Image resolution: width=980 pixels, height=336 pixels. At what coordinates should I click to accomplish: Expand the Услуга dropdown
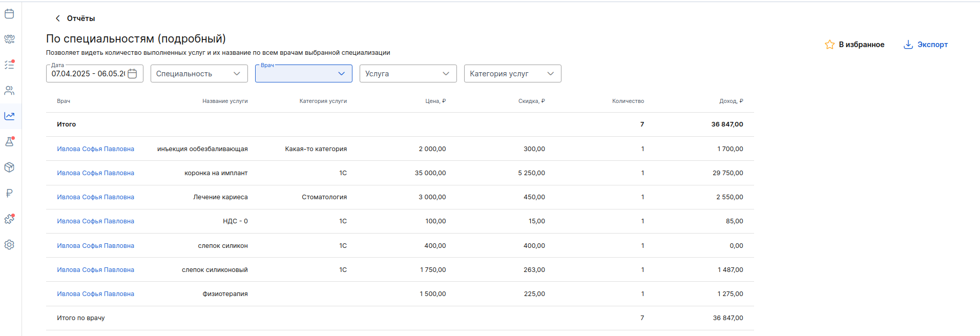[408, 74]
